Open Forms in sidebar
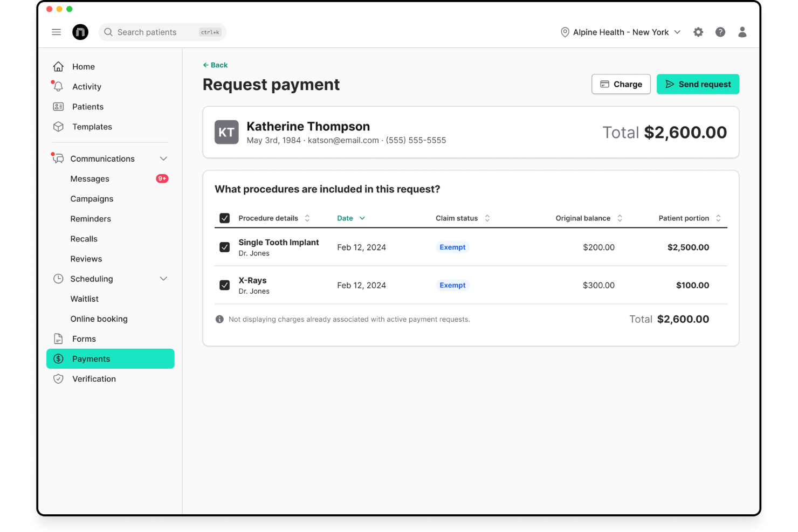798x532 pixels. click(111, 339)
